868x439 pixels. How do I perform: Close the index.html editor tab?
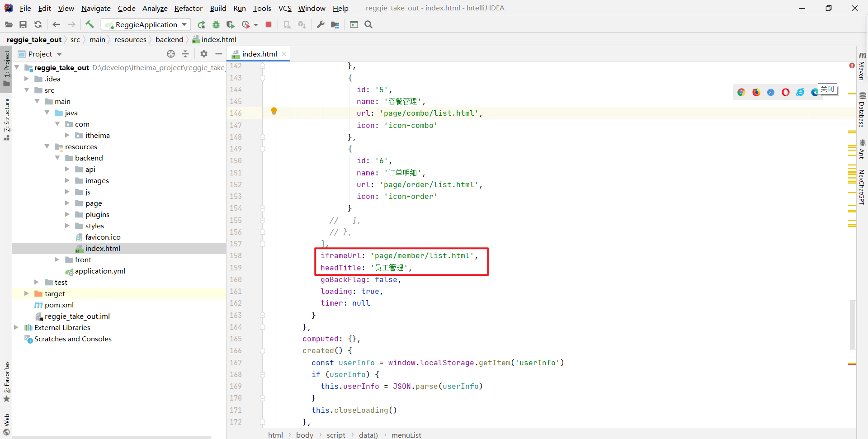coord(284,54)
